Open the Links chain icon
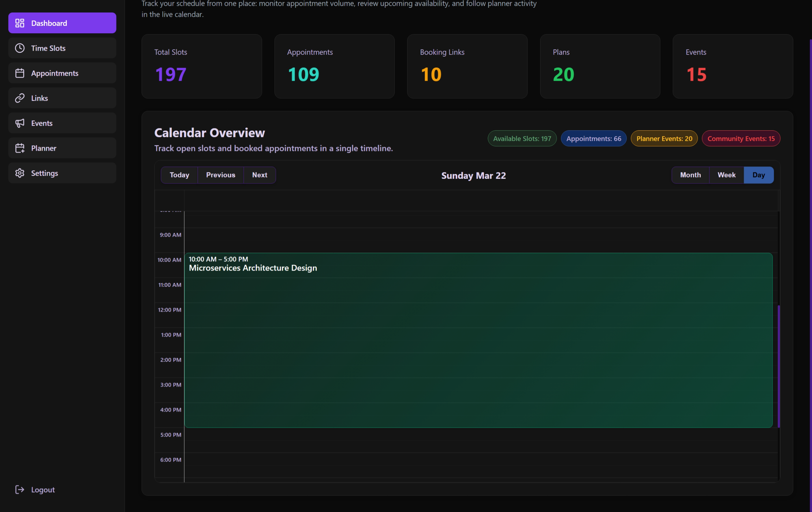Screen dimensions: 812x512 click(x=20, y=98)
